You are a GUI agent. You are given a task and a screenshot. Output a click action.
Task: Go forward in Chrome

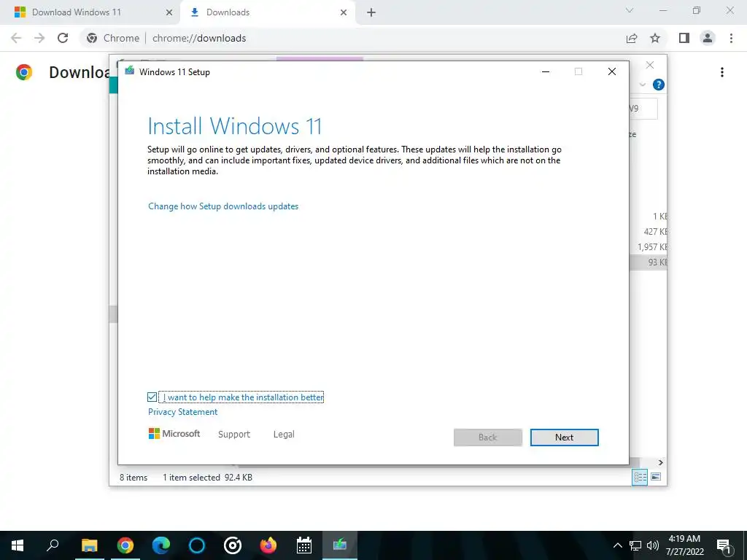tap(39, 38)
